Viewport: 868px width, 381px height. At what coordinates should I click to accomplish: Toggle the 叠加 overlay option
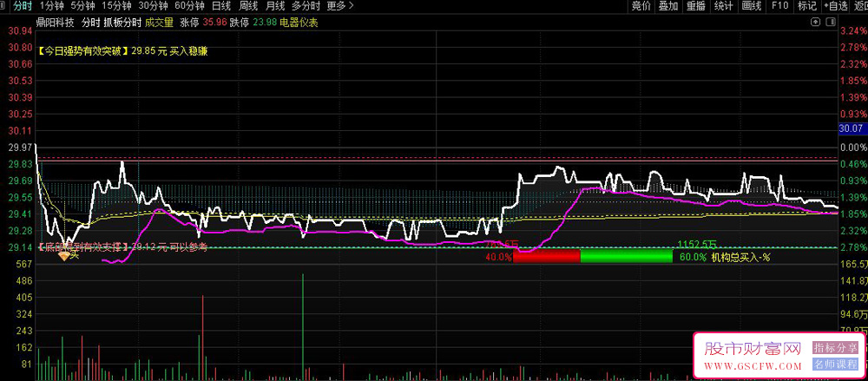(667, 6)
